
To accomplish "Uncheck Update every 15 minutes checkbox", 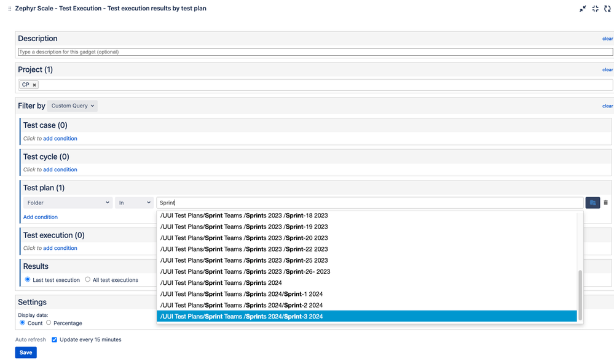I will point(55,339).
